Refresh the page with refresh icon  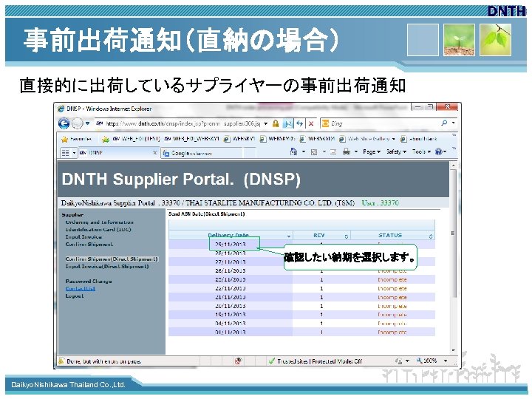[299, 123]
